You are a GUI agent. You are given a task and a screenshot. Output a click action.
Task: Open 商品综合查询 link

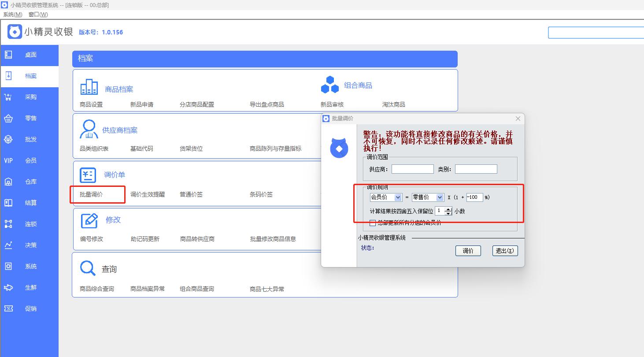(x=97, y=289)
